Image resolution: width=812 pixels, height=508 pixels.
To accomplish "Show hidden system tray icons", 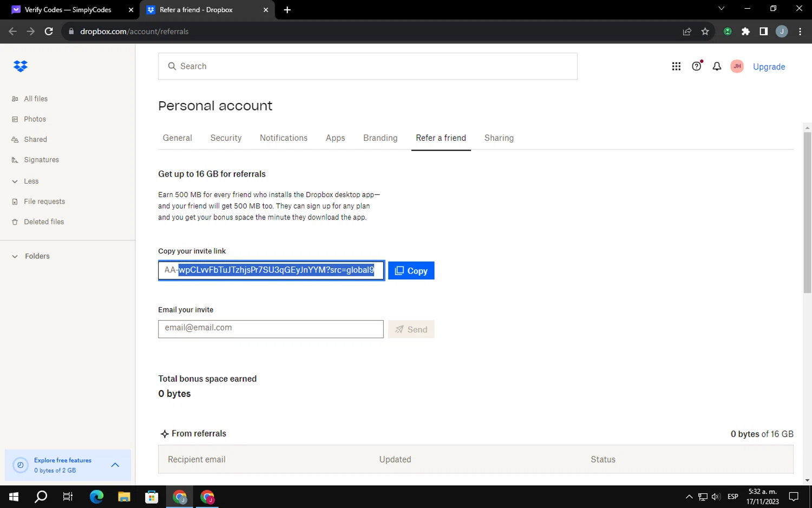I will click(689, 497).
